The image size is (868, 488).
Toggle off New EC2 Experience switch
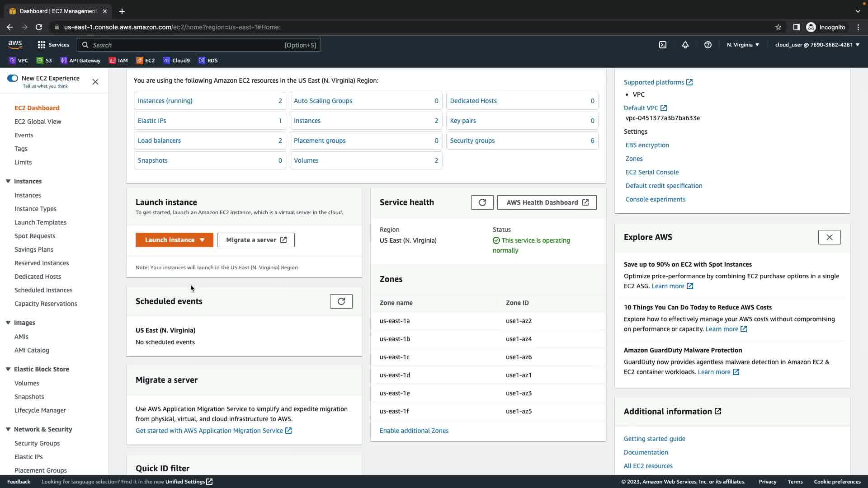click(x=13, y=78)
